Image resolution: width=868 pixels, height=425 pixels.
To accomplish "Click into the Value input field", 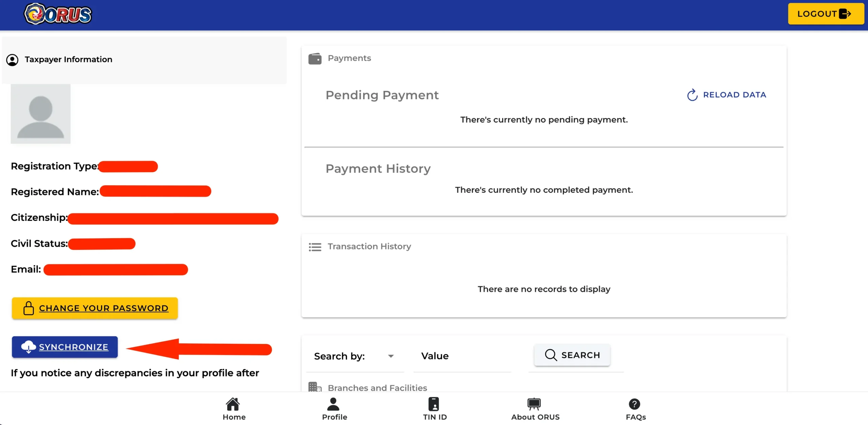I will point(462,356).
